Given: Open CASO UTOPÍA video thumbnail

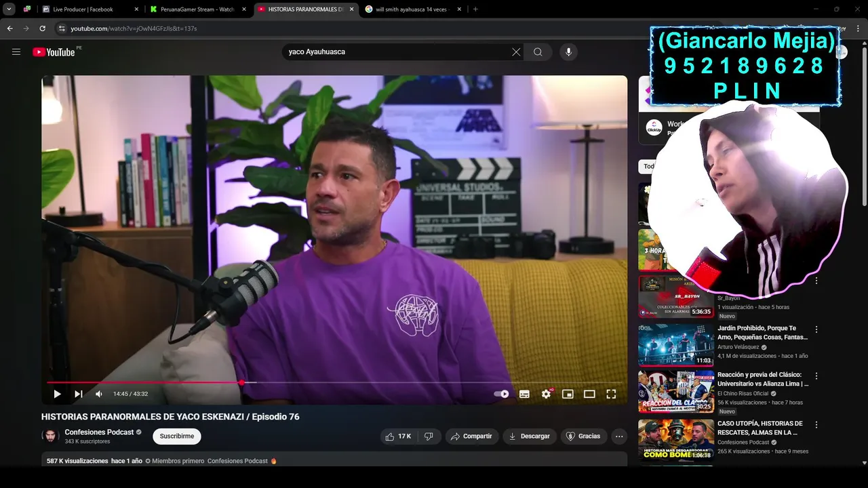Looking at the screenshot, I should (675, 440).
